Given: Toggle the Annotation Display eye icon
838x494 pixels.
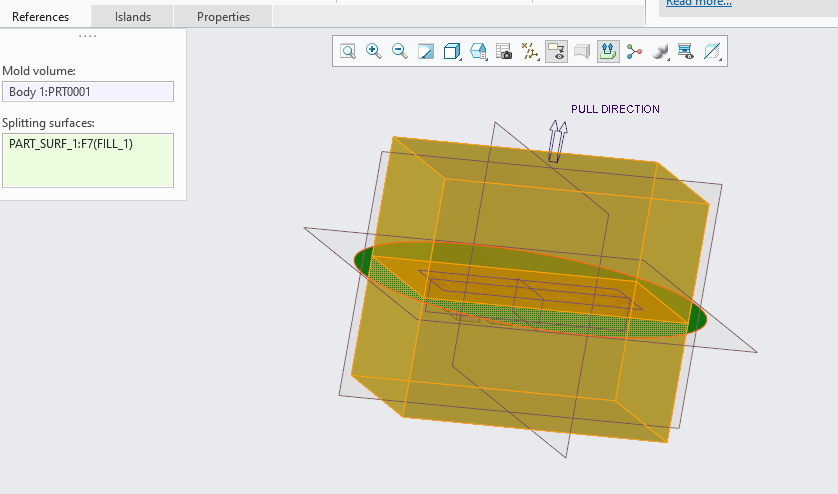Looking at the screenshot, I should [556, 51].
